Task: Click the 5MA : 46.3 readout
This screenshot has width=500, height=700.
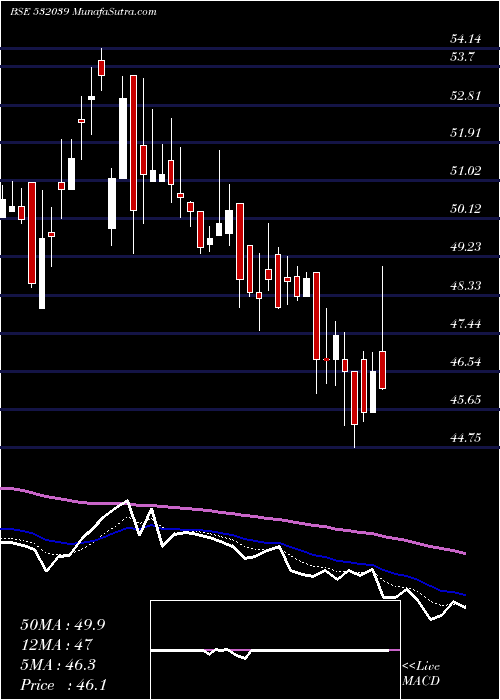Action: 58,665
